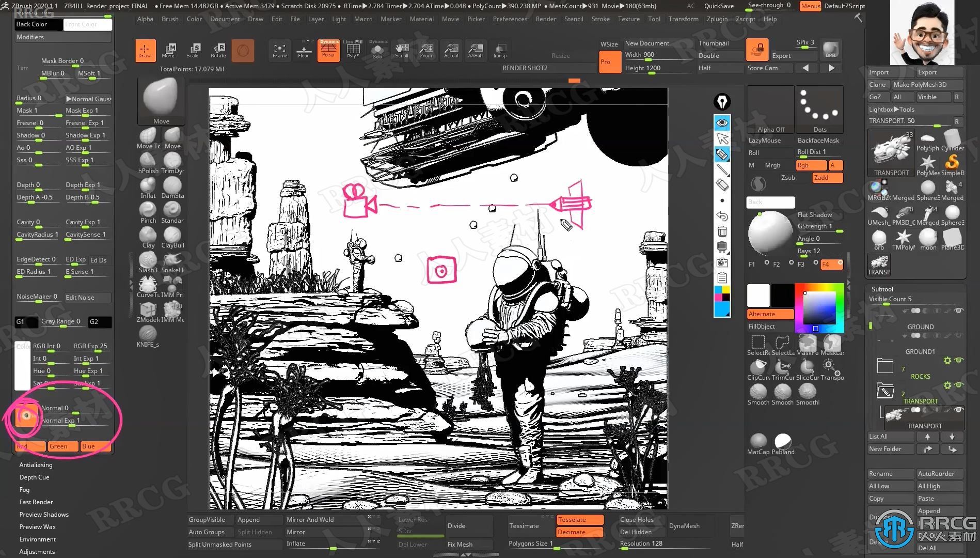Open the Zplugin menu
Screen dimensions: 980x558
click(717, 19)
